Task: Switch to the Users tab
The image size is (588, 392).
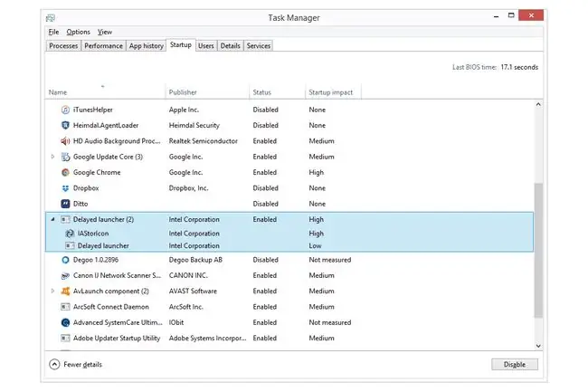Action: coord(206,46)
